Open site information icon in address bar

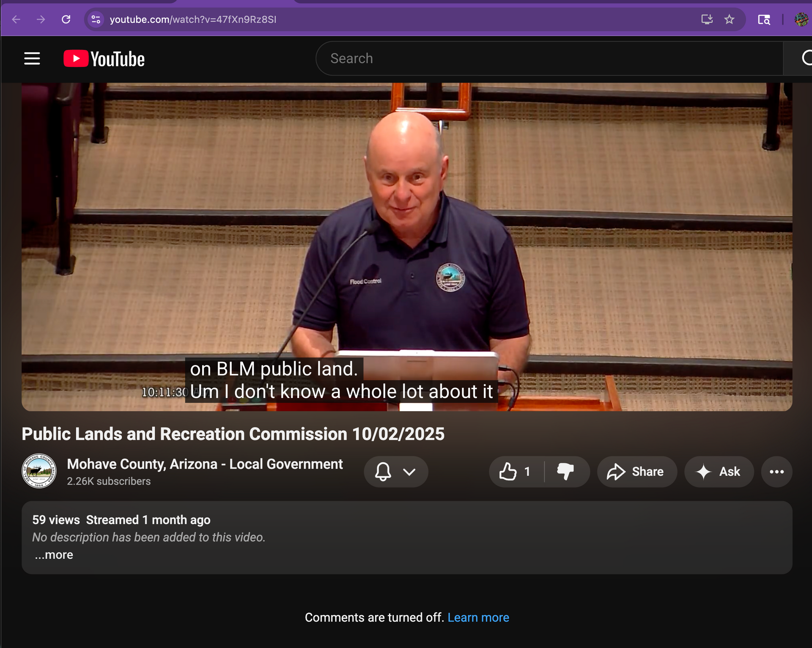96,19
